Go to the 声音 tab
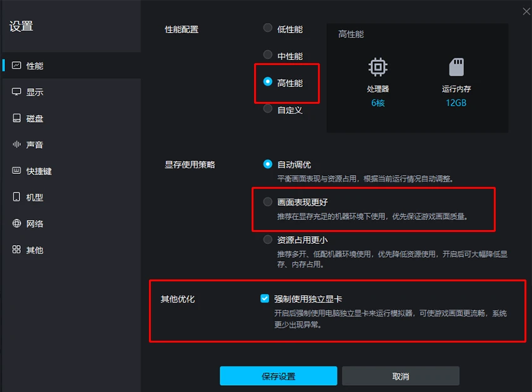Image resolution: width=532 pixels, height=392 pixels. 71,144
